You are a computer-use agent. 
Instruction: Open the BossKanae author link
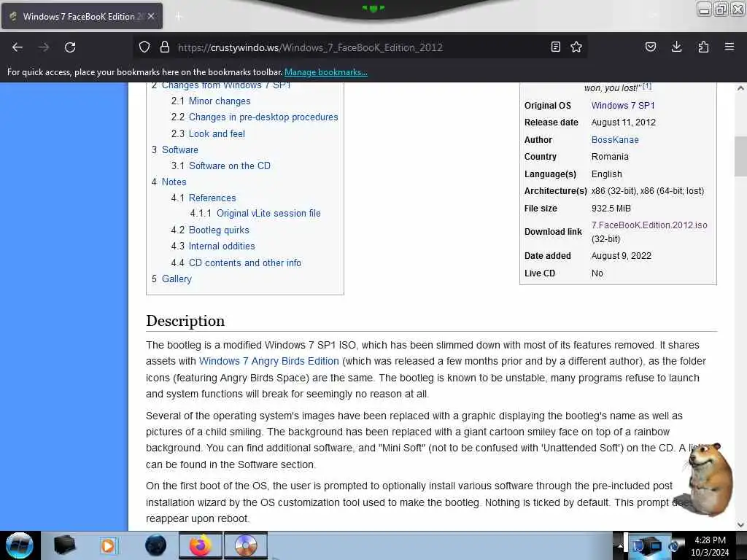(x=614, y=139)
